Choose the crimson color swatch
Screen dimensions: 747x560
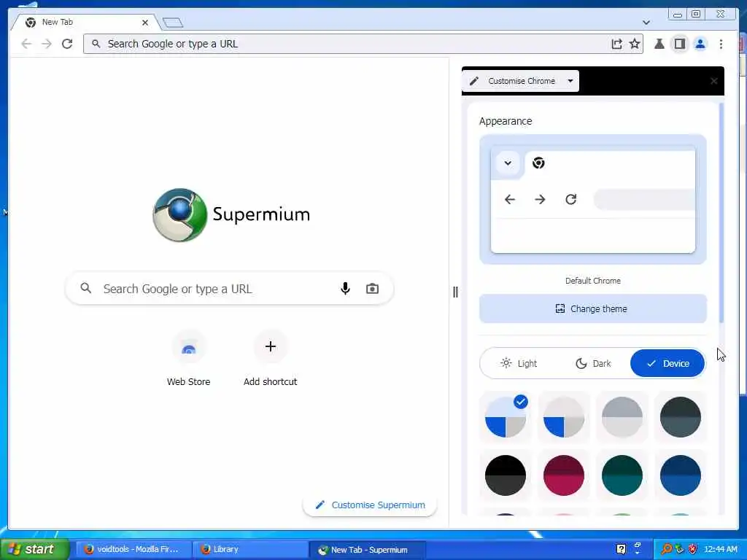(x=564, y=475)
